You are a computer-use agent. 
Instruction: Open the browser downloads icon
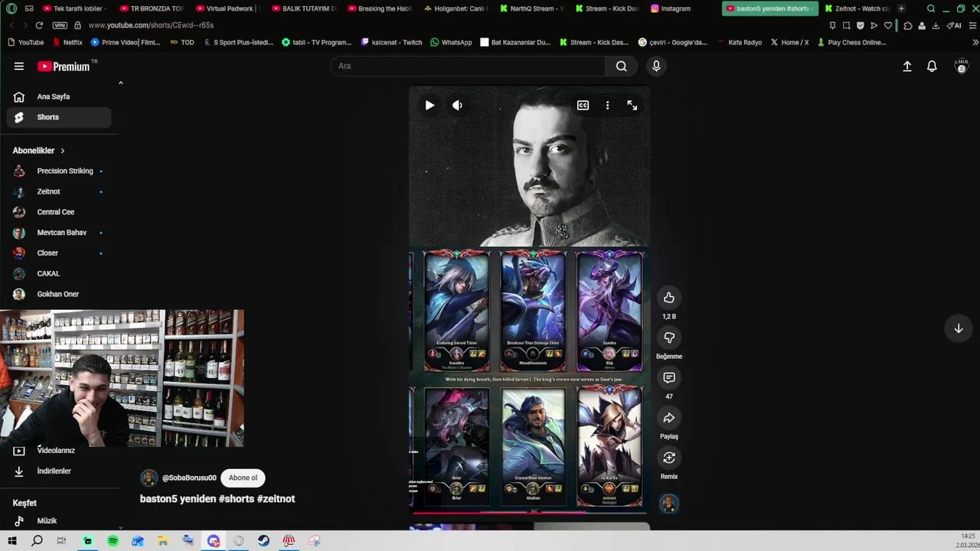coord(936,25)
